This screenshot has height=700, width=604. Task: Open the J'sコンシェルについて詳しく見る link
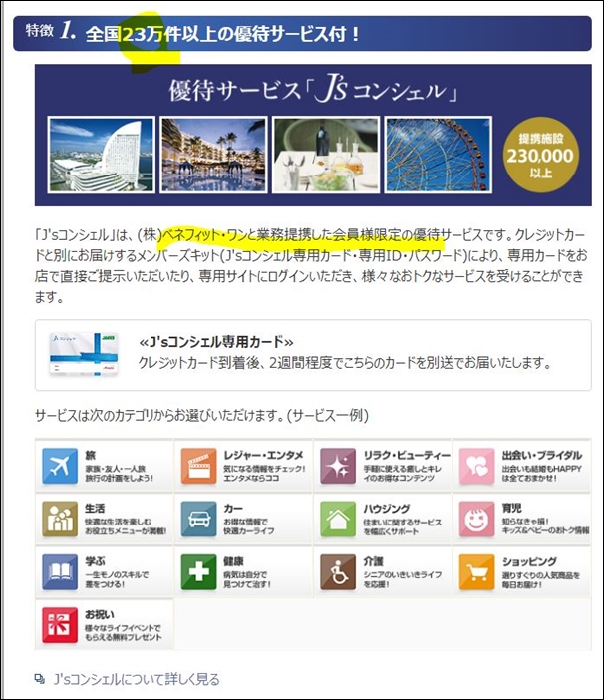point(137,679)
